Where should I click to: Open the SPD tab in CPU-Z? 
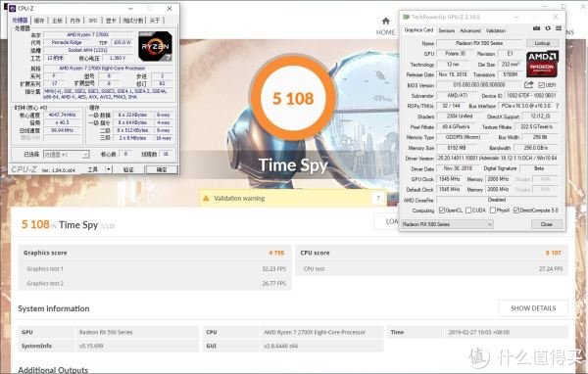point(93,21)
